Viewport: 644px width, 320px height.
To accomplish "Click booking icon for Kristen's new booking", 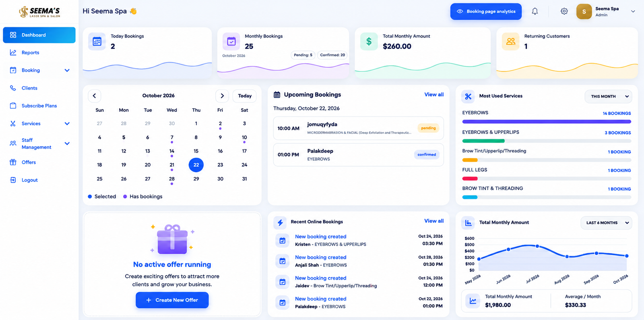I will [x=283, y=241].
